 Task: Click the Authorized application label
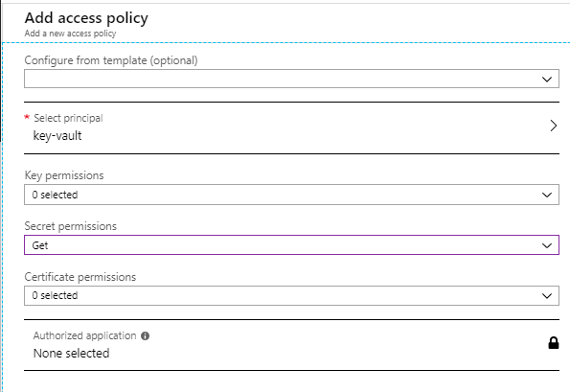[84, 335]
